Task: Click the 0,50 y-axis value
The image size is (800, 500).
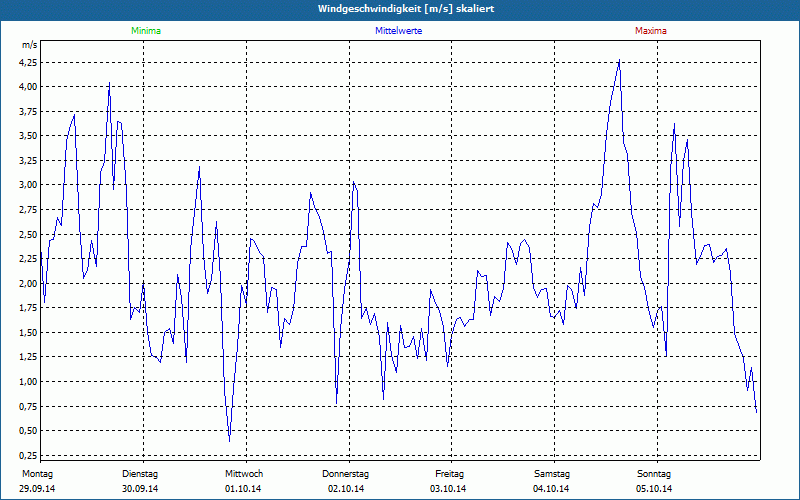Action: 29,431
